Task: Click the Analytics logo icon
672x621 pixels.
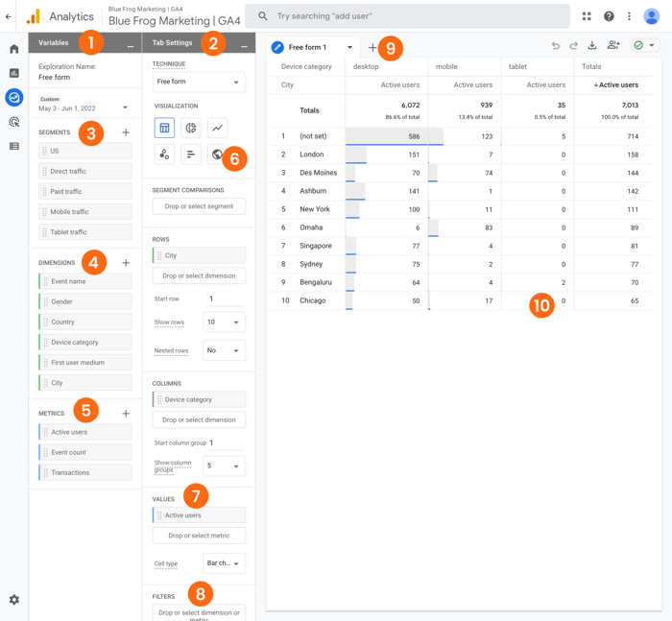Action: coord(33,16)
